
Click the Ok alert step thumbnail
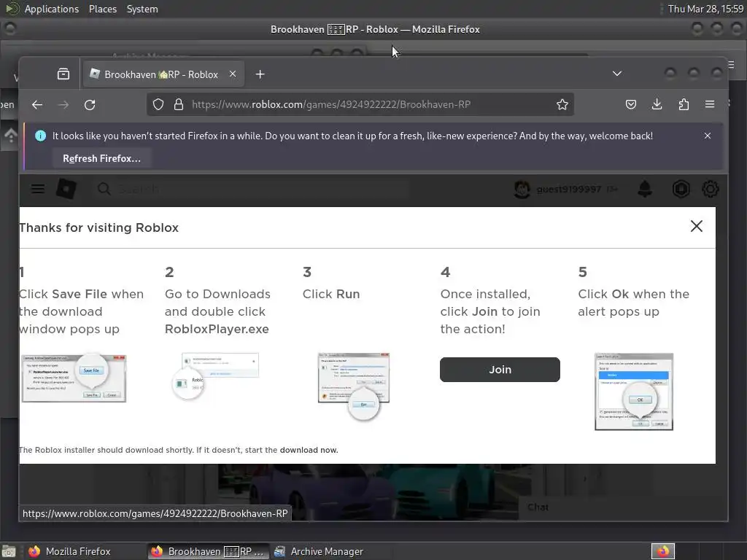[634, 392]
